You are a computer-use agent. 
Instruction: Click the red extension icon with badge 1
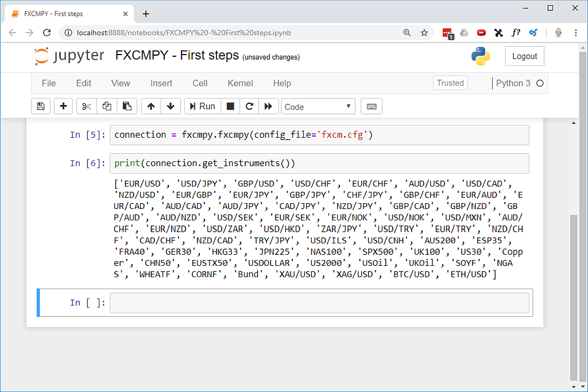pos(447,33)
